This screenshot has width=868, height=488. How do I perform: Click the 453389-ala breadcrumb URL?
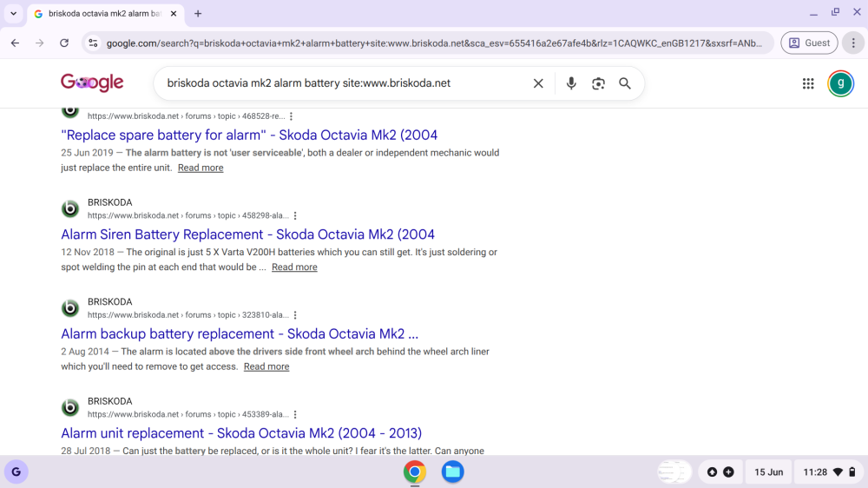[188, 414]
